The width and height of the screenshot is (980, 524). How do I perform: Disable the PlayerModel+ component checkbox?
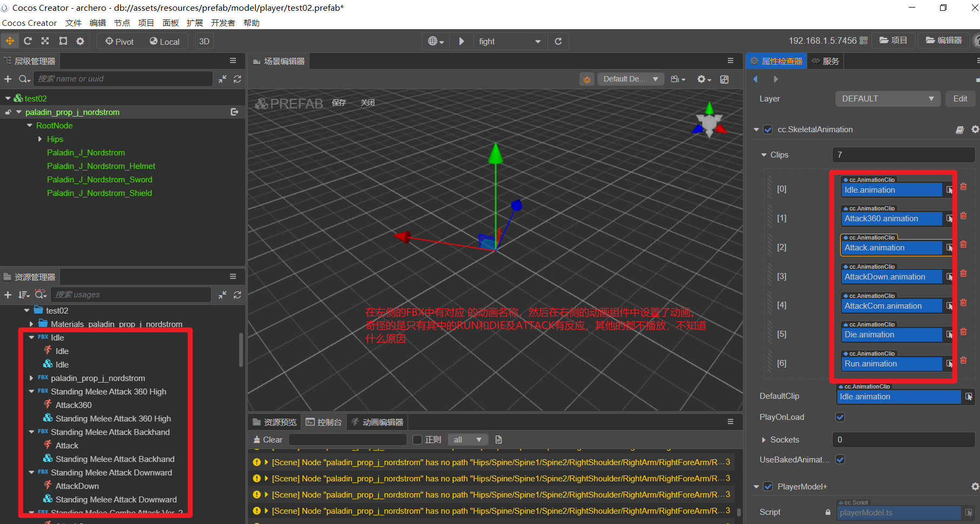point(768,487)
